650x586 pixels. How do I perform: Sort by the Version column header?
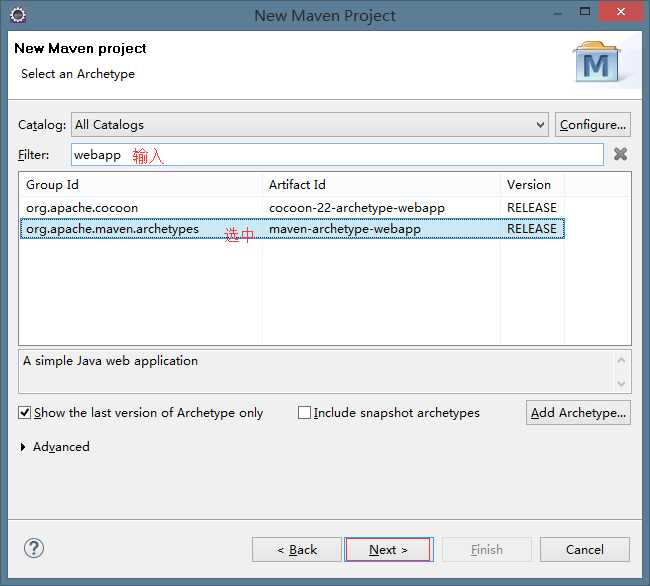[532, 184]
